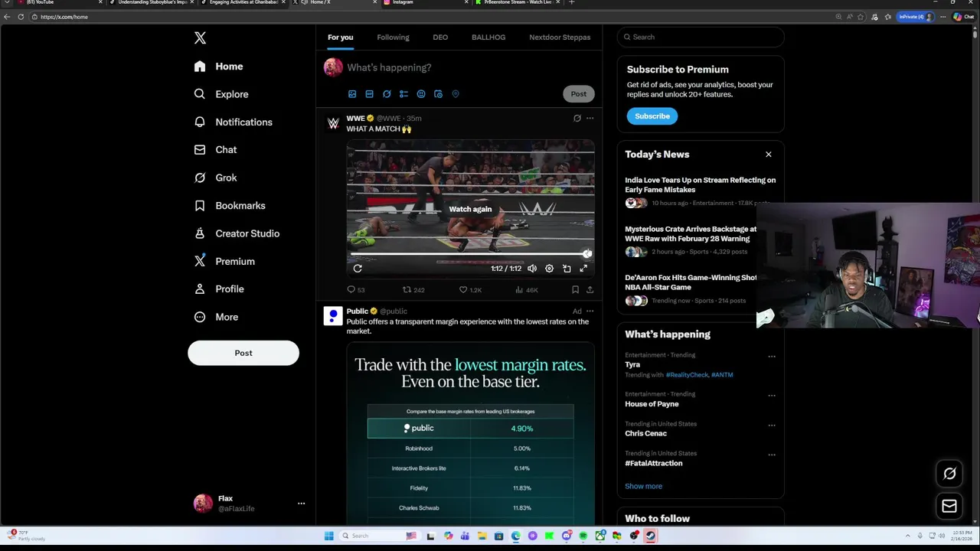Click the Grok compose icon

[x=387, y=94]
